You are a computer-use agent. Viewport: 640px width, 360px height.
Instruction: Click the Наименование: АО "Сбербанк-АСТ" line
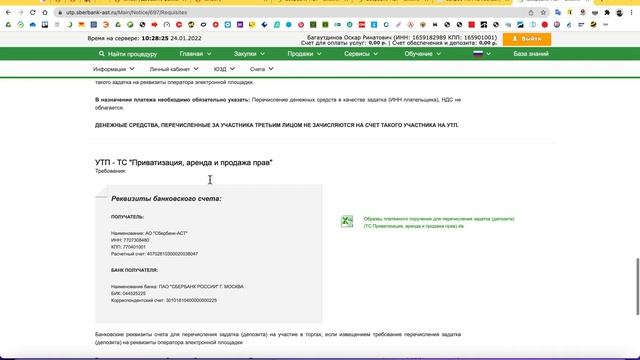tap(149, 233)
